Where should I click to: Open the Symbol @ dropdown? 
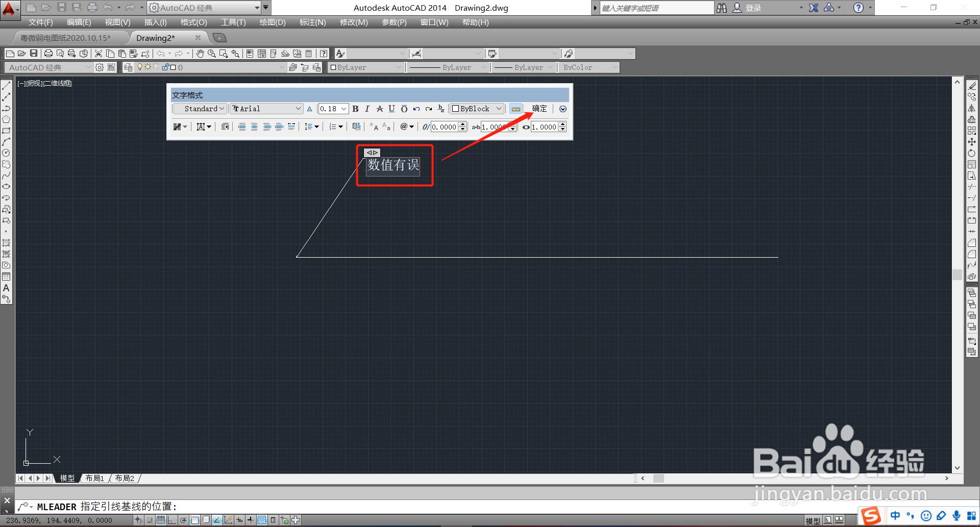click(407, 127)
